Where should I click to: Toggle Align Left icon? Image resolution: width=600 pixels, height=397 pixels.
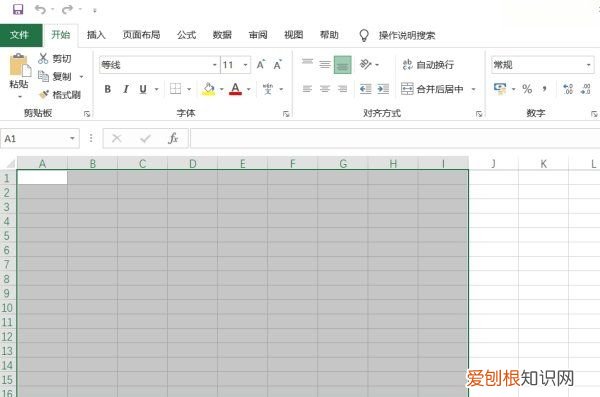click(307, 89)
